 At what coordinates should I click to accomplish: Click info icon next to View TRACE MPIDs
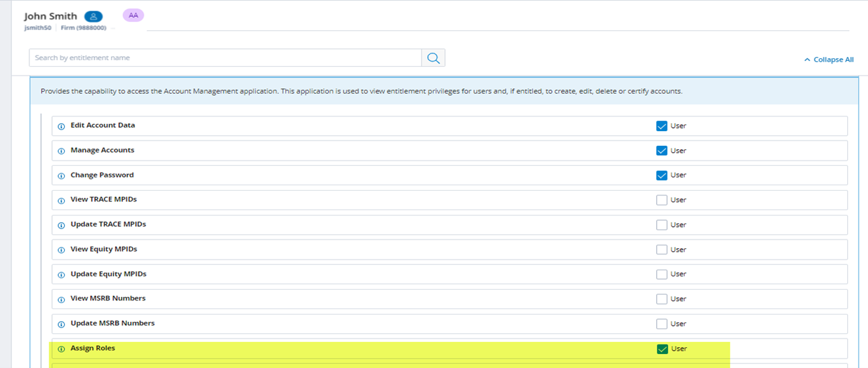(x=61, y=200)
